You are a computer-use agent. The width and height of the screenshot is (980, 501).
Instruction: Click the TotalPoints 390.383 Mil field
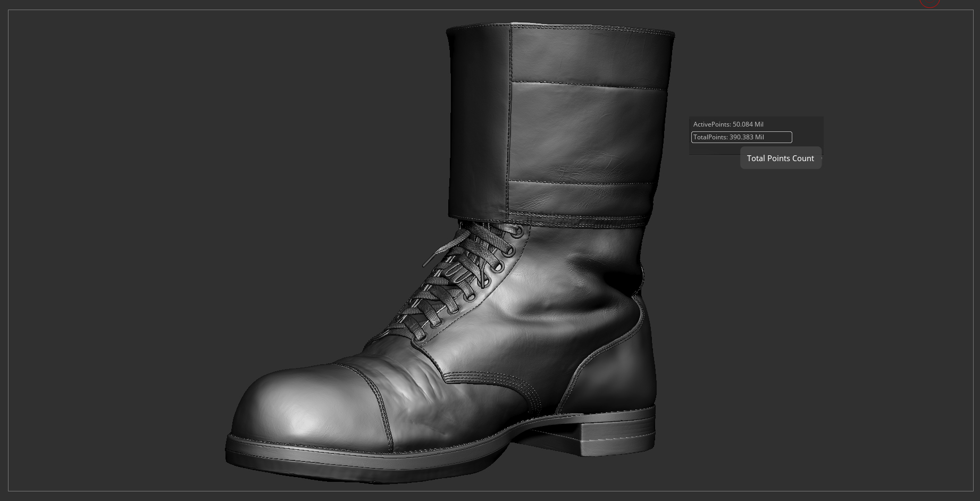(x=741, y=137)
